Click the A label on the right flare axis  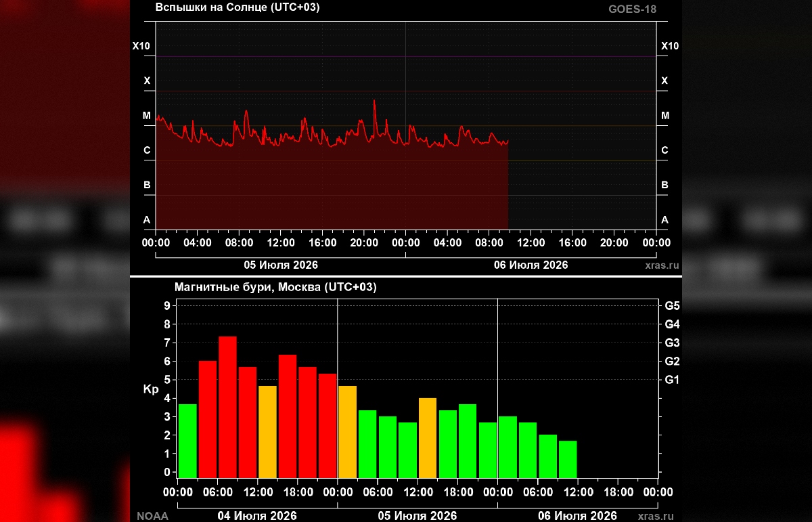(x=664, y=219)
